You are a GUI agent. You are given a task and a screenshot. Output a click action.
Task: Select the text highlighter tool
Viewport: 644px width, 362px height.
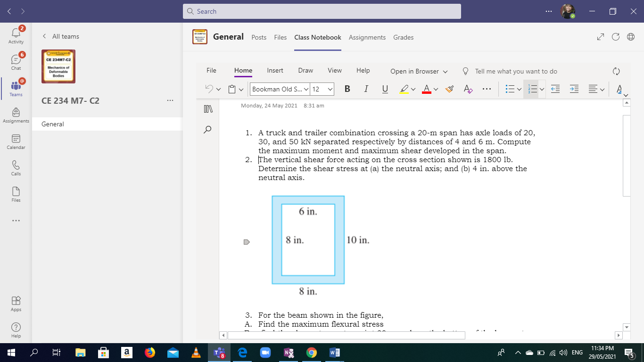coord(404,89)
